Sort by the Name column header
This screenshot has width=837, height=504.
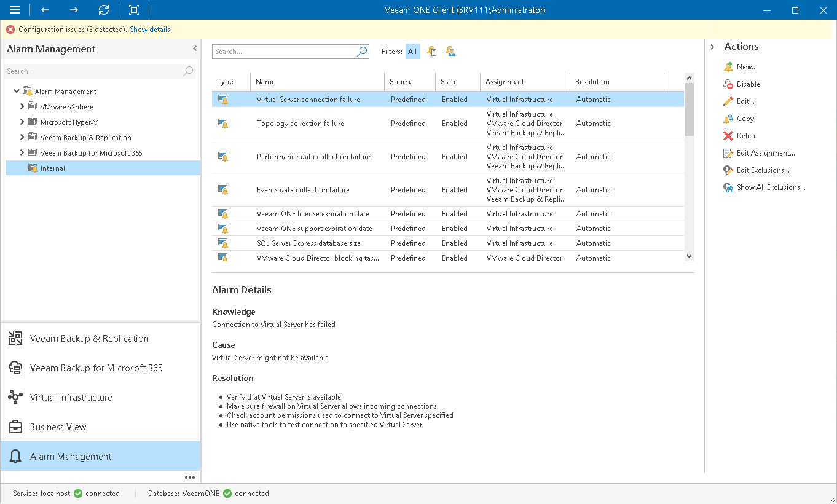318,82
